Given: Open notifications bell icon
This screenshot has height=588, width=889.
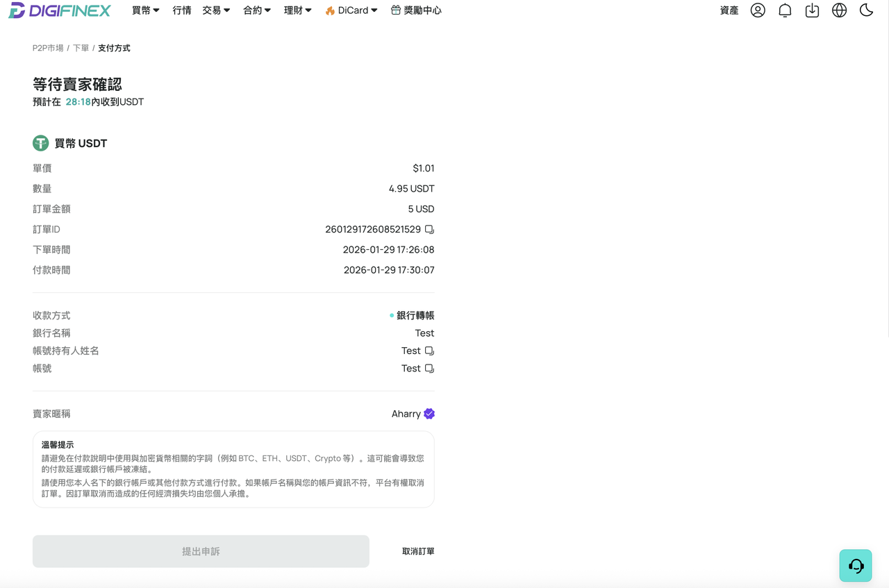Looking at the screenshot, I should point(785,10).
